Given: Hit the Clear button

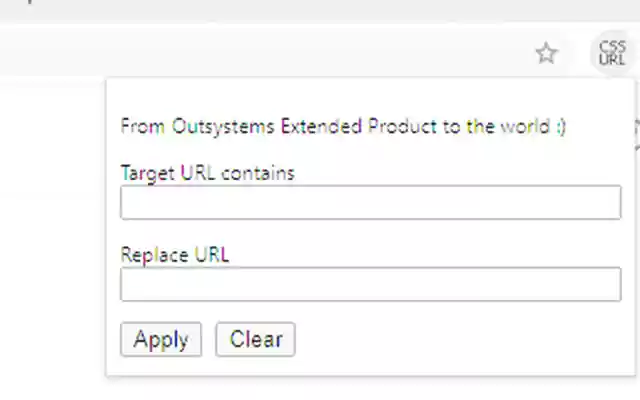Looking at the screenshot, I should pos(255,339).
